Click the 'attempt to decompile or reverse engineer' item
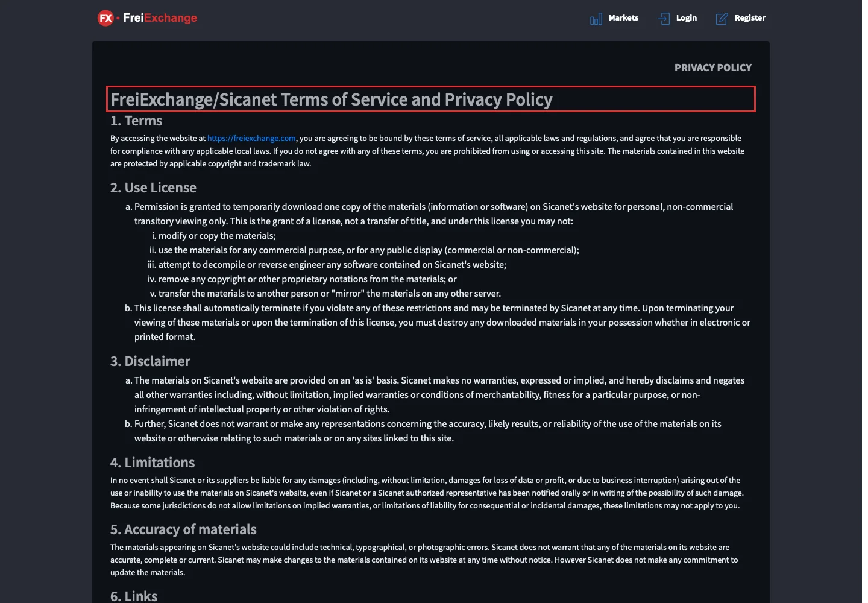Screen dimensions: 868x603 coord(332,265)
